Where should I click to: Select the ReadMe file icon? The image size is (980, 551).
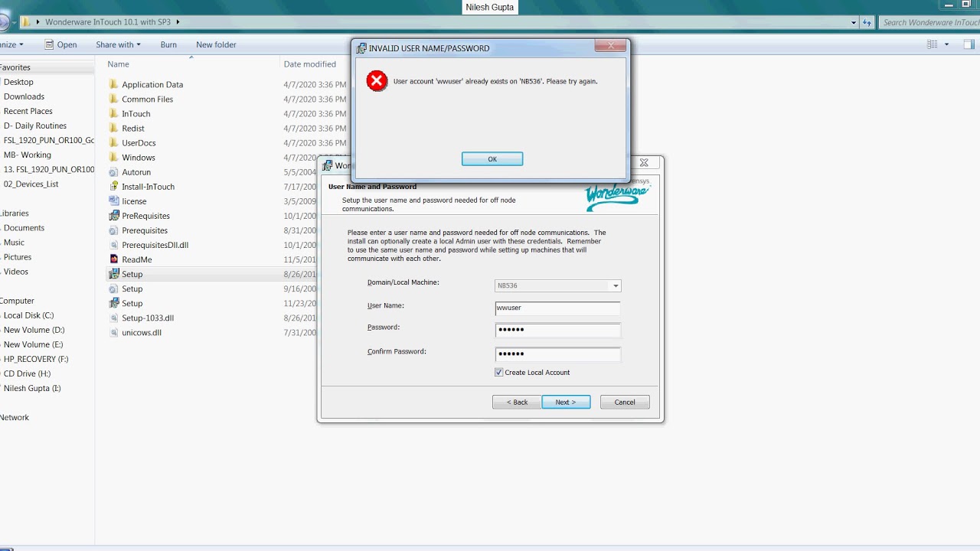[113, 259]
